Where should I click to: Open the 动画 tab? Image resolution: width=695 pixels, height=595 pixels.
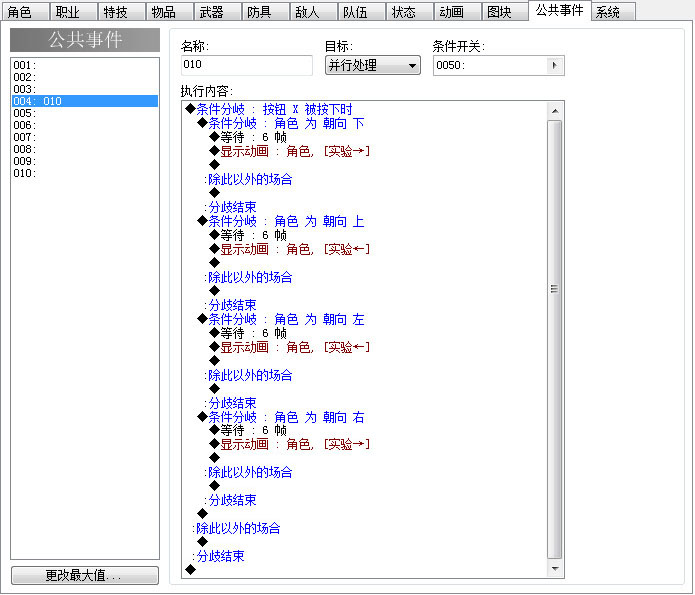point(457,12)
